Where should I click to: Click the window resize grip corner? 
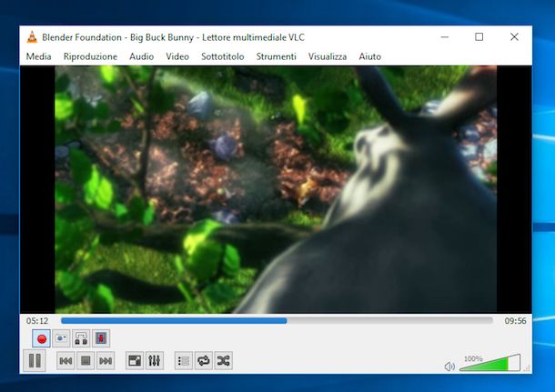[x=527, y=368]
